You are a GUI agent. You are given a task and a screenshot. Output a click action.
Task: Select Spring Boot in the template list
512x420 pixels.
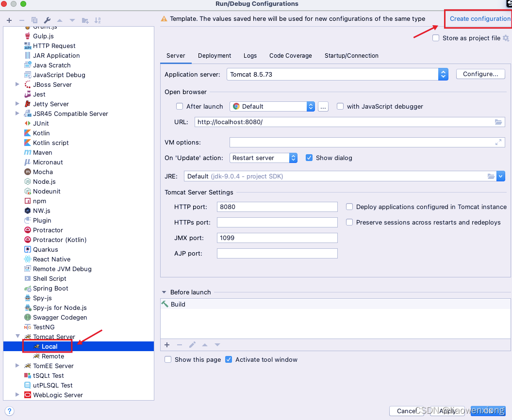tap(50, 289)
